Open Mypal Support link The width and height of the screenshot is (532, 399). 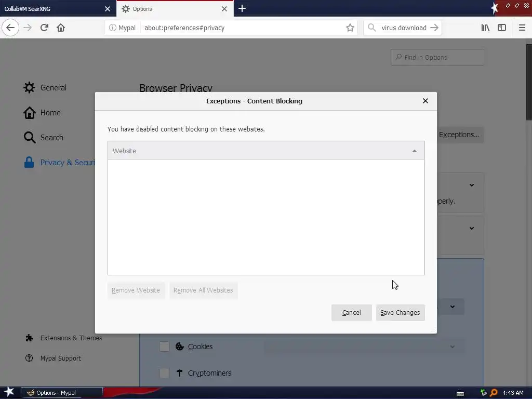(x=54, y=358)
